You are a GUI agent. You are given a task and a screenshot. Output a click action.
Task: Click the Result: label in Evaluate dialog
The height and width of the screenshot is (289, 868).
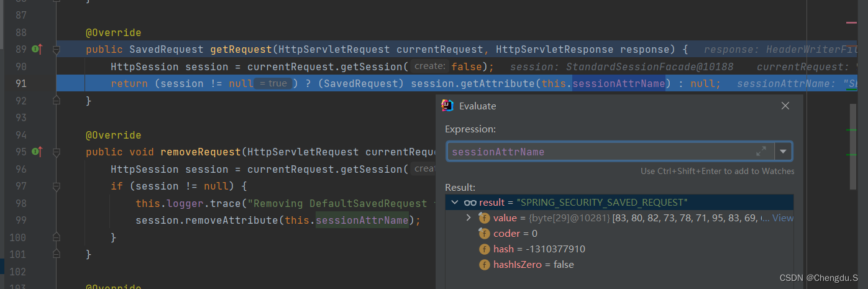click(x=460, y=187)
